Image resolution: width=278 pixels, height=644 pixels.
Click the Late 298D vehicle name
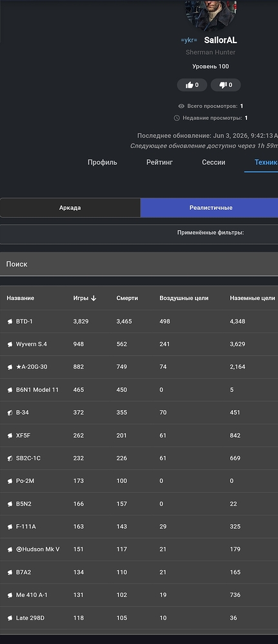click(x=30, y=618)
